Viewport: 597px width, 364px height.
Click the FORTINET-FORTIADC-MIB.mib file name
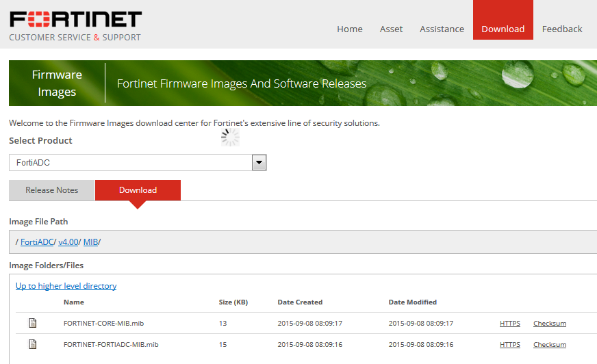111,345
